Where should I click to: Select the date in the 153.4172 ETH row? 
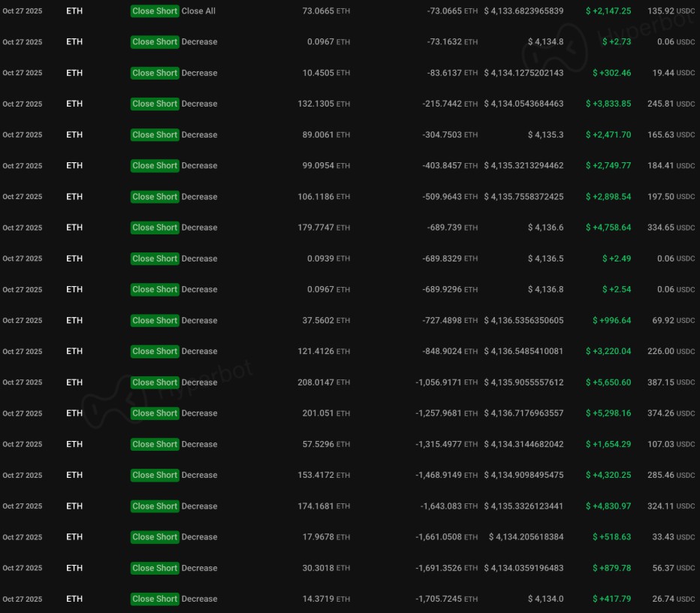click(23, 476)
